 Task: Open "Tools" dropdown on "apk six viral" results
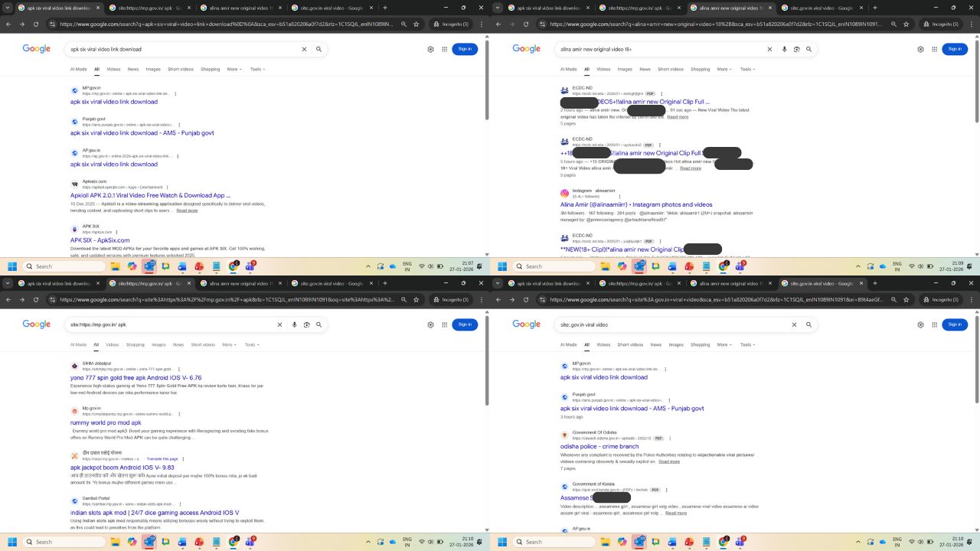[x=257, y=69]
